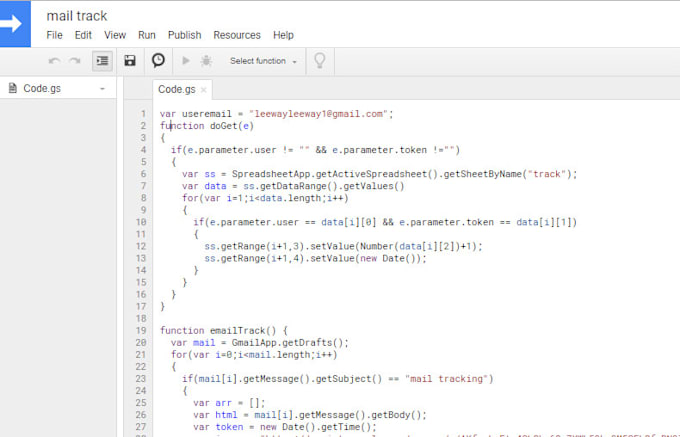Click the var arr = [] line

coord(229,403)
